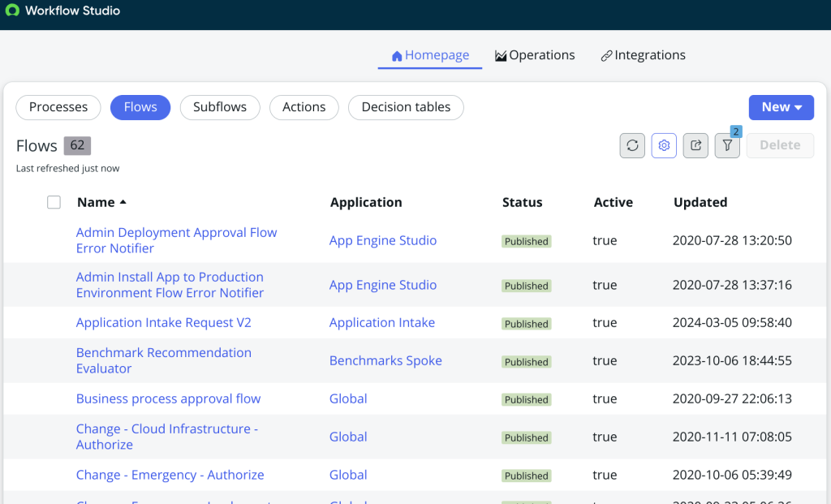831x504 pixels.
Task: Click the Homepage house icon
Action: coord(396,56)
